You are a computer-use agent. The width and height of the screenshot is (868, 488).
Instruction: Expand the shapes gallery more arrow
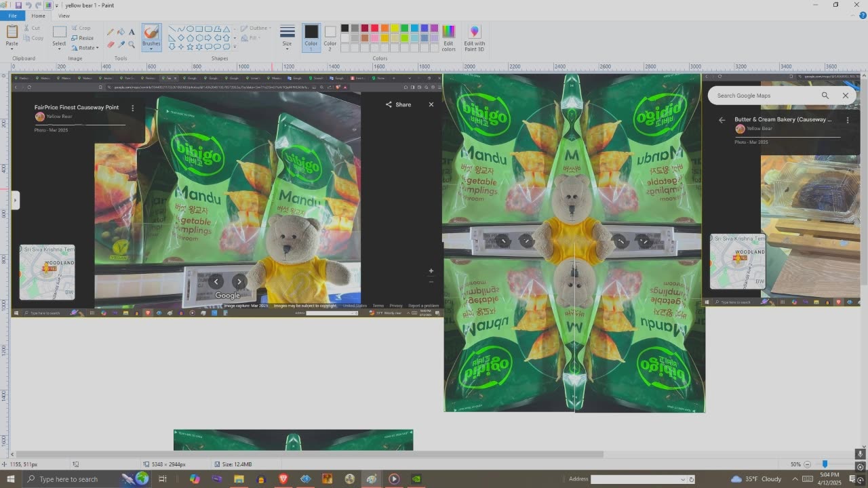pos(235,47)
